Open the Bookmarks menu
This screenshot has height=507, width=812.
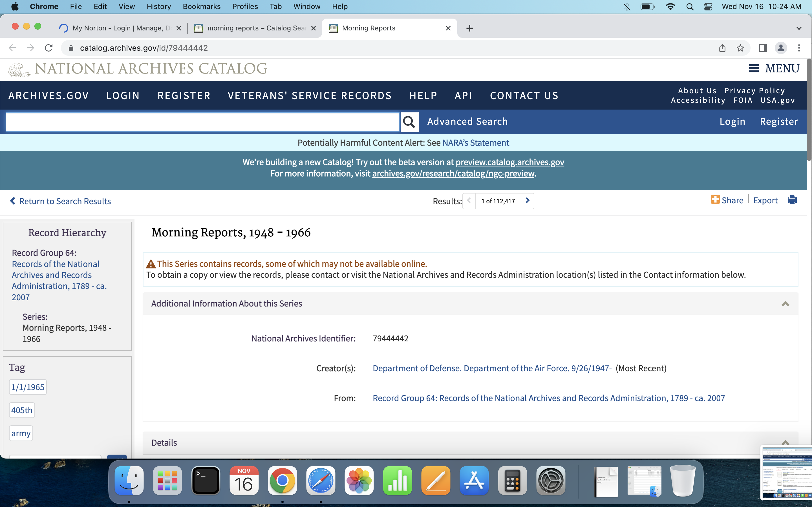pyautogui.click(x=201, y=7)
